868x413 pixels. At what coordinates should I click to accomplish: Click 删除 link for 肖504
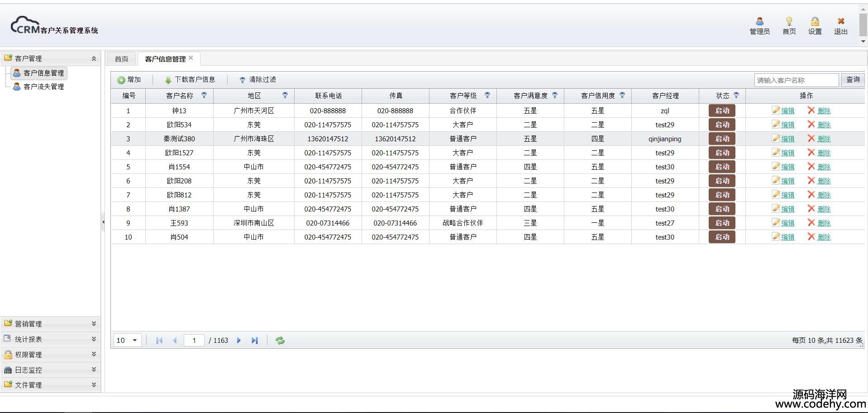click(824, 237)
